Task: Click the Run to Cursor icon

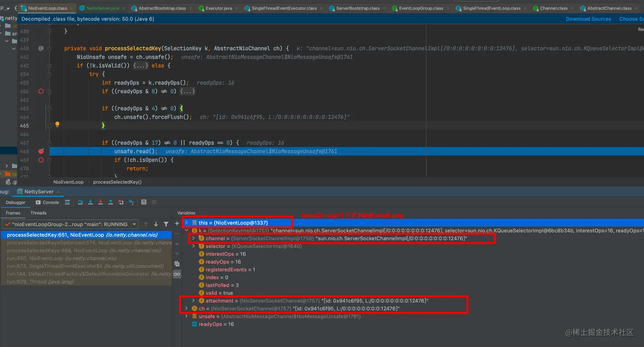Action: 131,202
